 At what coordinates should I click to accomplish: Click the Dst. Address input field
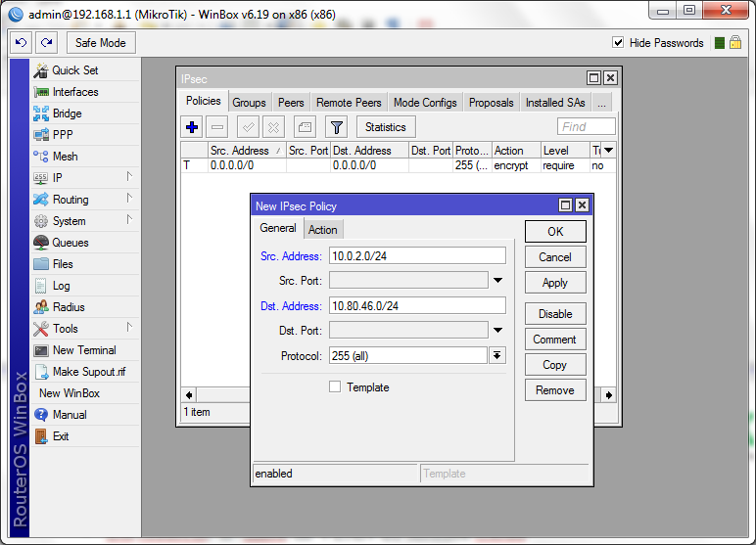(x=417, y=305)
